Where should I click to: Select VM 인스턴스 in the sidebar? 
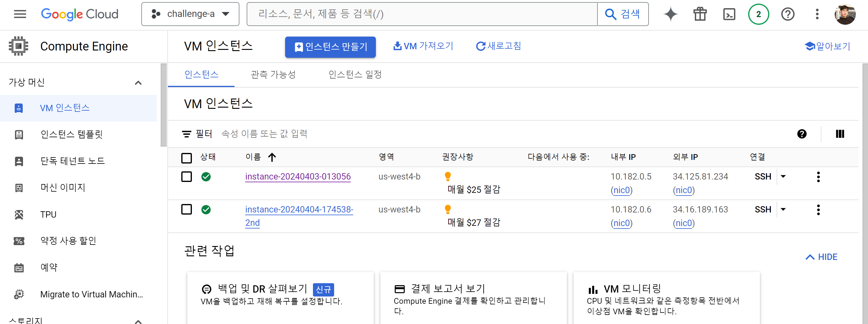[78, 108]
